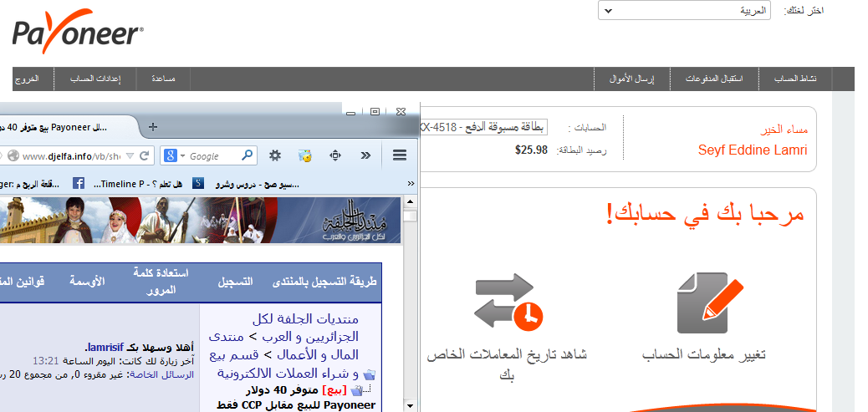Click the Djelfa forum banner image
The width and height of the screenshot is (868, 412).
pos(199,220)
